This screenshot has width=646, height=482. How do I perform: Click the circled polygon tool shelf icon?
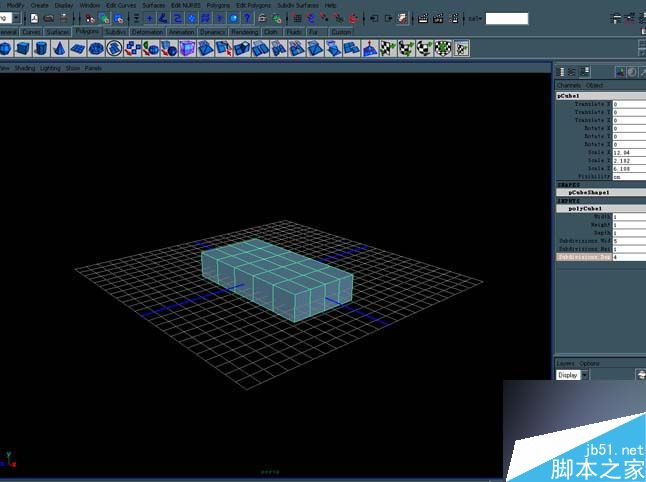click(114, 49)
